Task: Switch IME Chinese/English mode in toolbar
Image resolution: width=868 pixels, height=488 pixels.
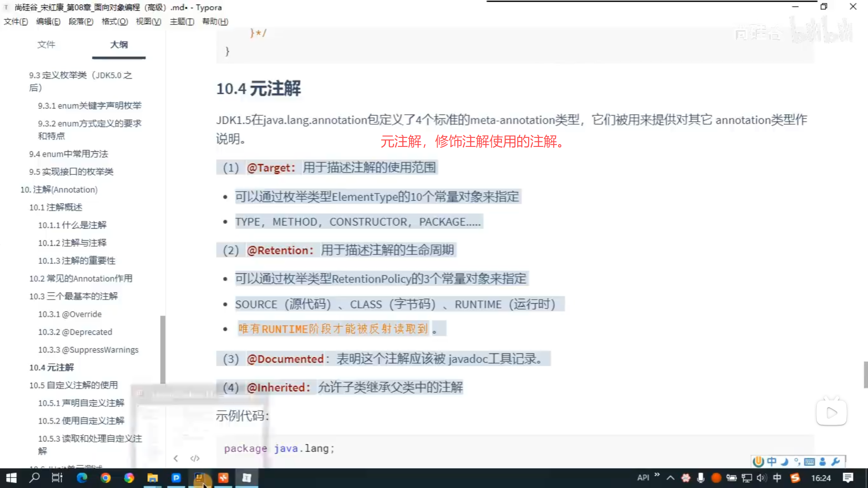Action: pyautogui.click(x=772, y=461)
